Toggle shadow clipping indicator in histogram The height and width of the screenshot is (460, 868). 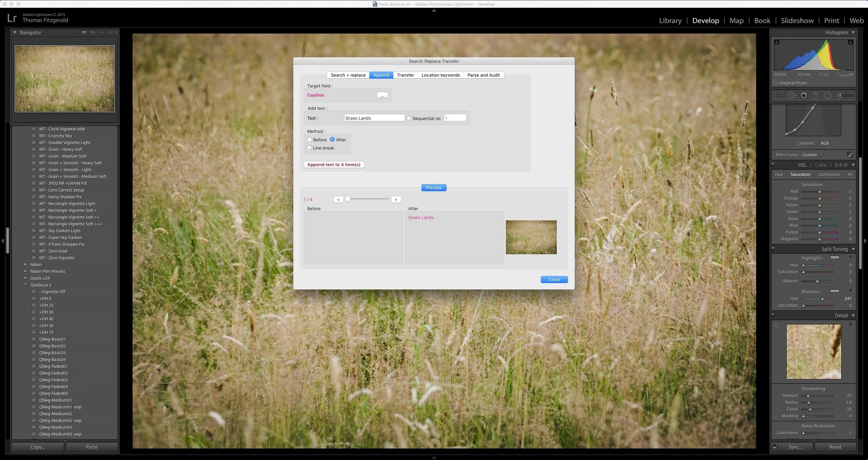tap(777, 42)
